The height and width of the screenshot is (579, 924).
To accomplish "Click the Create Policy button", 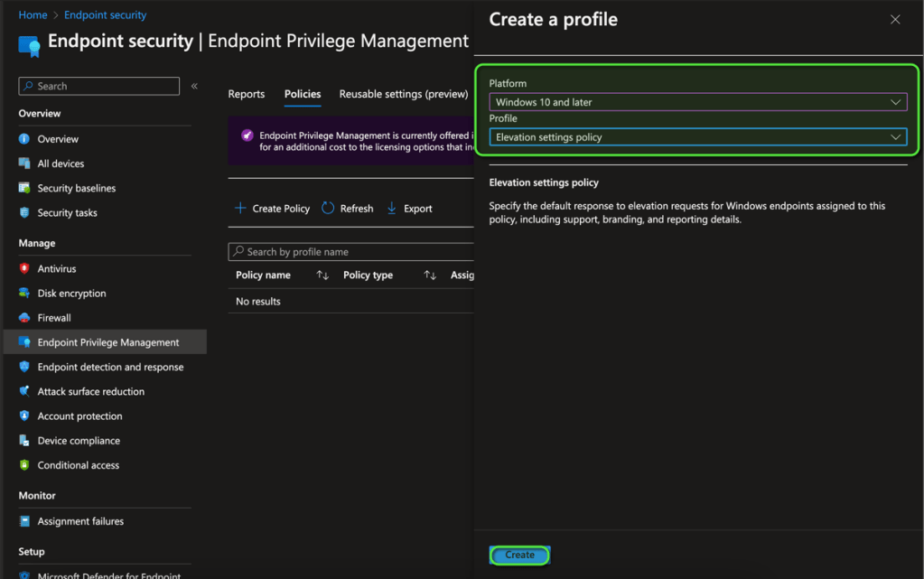I will pyautogui.click(x=272, y=209).
